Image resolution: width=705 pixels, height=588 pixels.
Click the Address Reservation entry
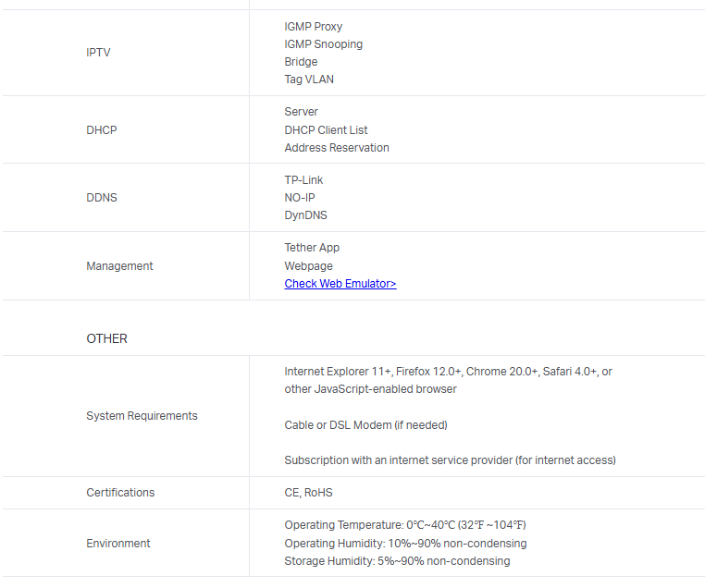pyautogui.click(x=337, y=148)
